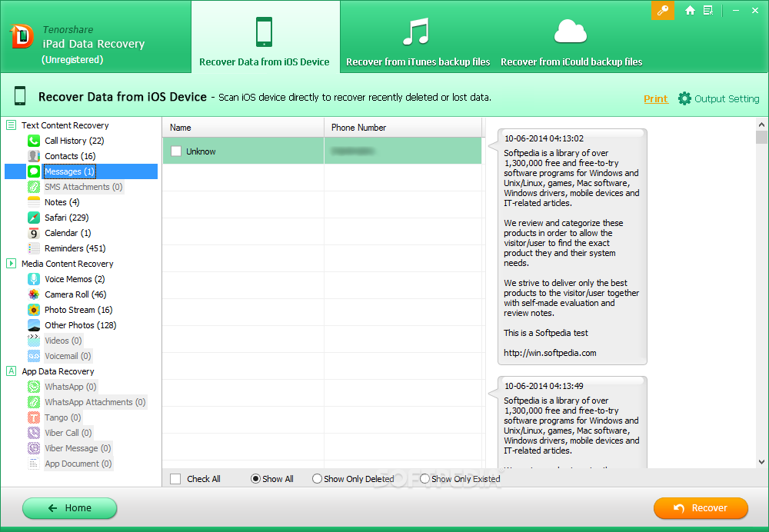Screen dimensions: 769x532
Task: Select Safari (229) in tree
Action: [67, 218]
